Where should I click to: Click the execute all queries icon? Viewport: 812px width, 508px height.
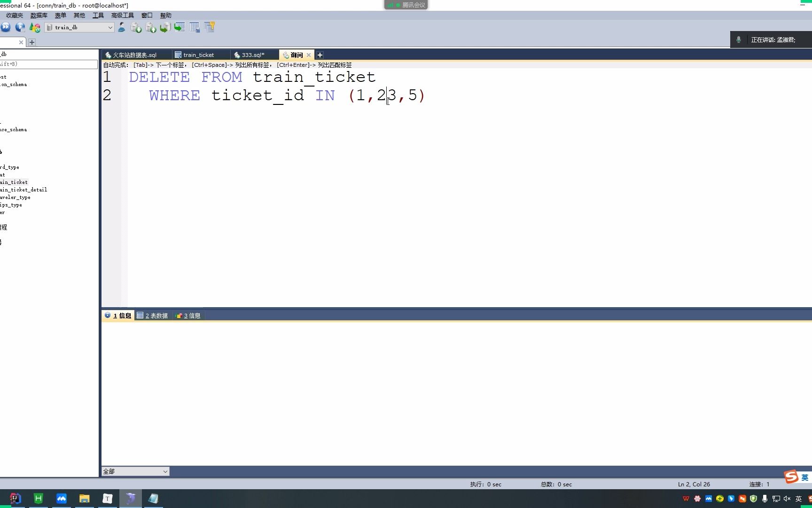[x=6, y=27]
